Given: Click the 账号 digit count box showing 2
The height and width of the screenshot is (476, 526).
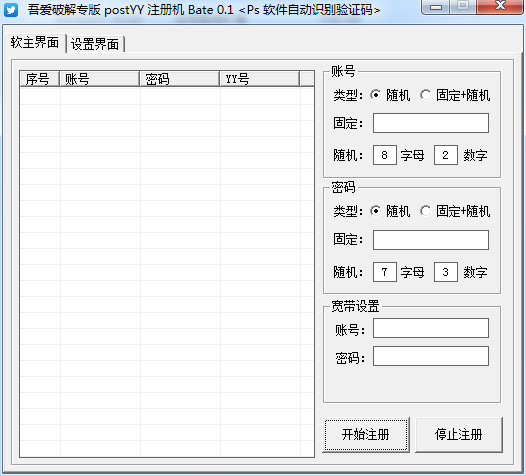Looking at the screenshot, I should tap(445, 155).
